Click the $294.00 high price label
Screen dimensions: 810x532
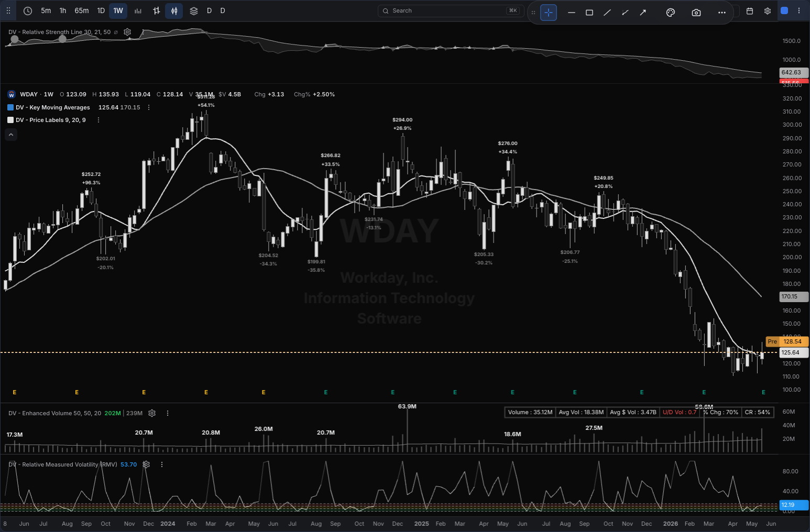(x=402, y=120)
